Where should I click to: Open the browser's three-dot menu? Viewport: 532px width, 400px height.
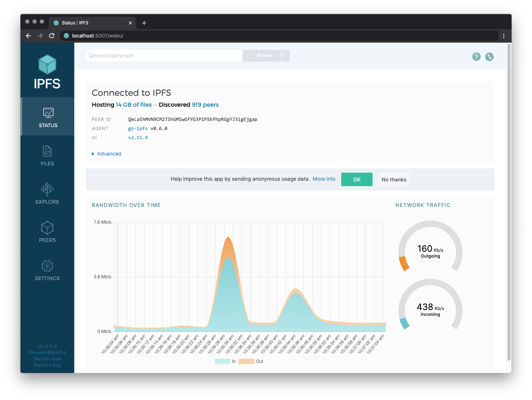(504, 36)
